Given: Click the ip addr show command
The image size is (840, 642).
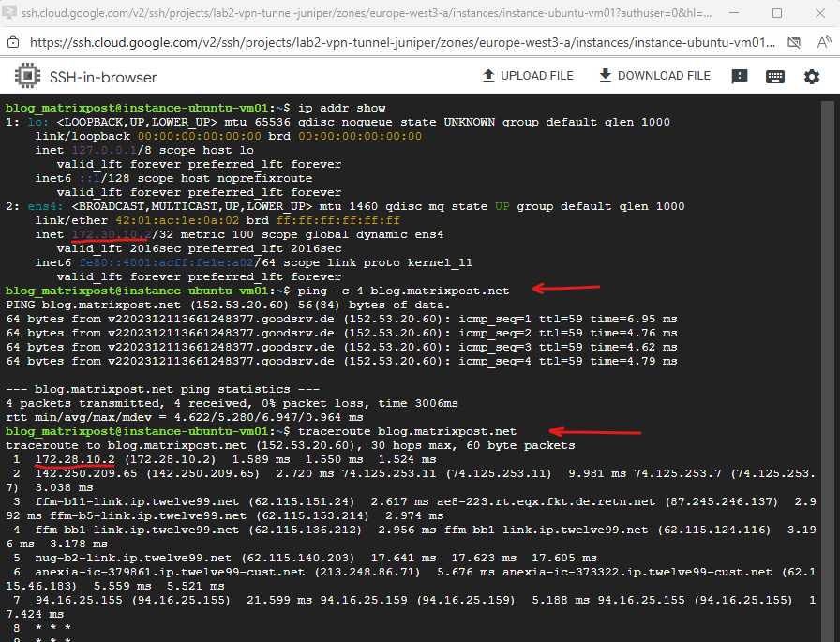Looking at the screenshot, I should click(341, 108).
